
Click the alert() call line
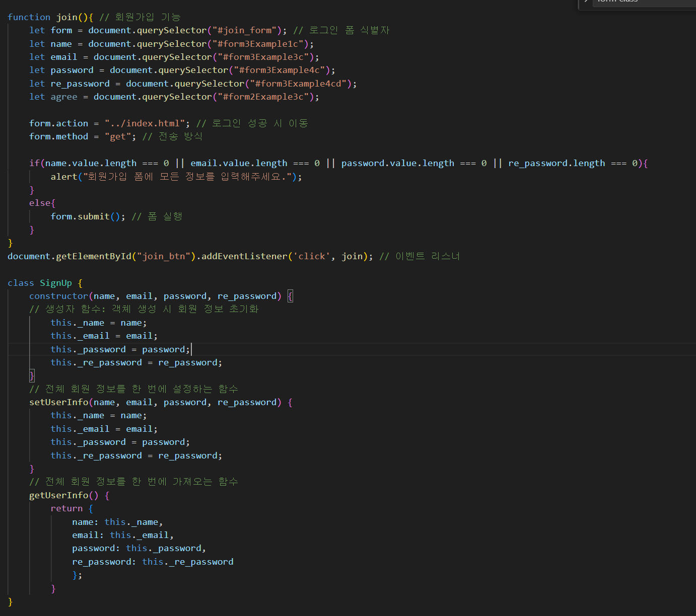tap(176, 177)
